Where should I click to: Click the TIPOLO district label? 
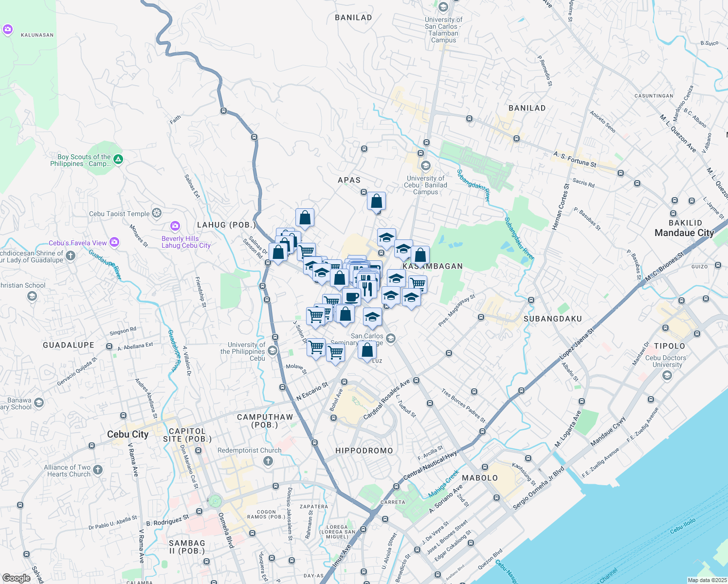670,346
